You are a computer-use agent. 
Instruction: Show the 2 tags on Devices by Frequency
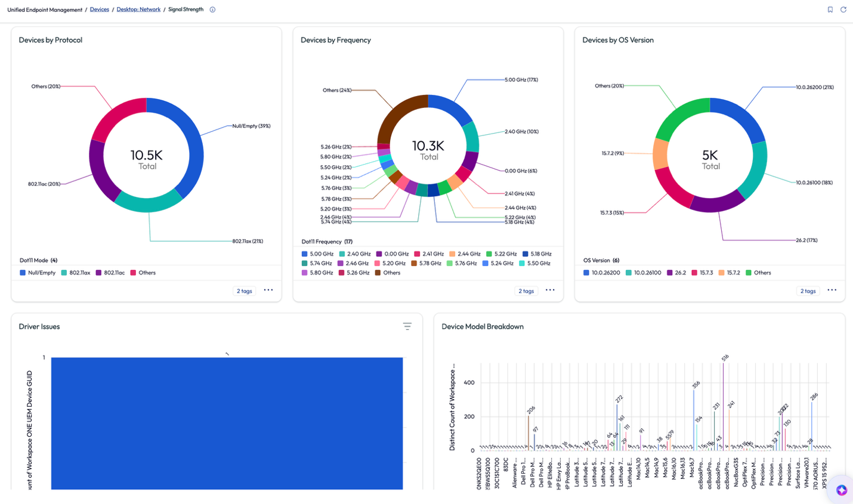pyautogui.click(x=526, y=291)
